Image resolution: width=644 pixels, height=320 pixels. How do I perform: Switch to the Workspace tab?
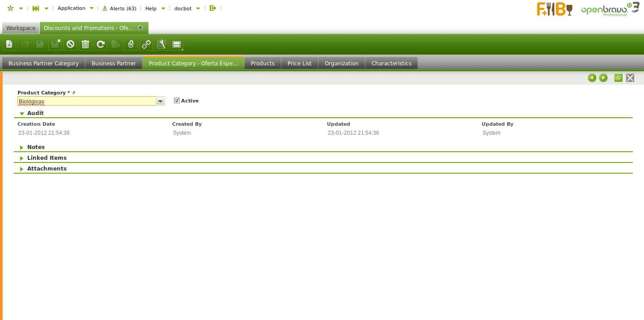click(21, 28)
